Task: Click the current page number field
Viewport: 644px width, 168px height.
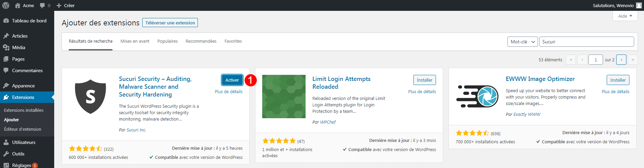Action: pos(596,60)
